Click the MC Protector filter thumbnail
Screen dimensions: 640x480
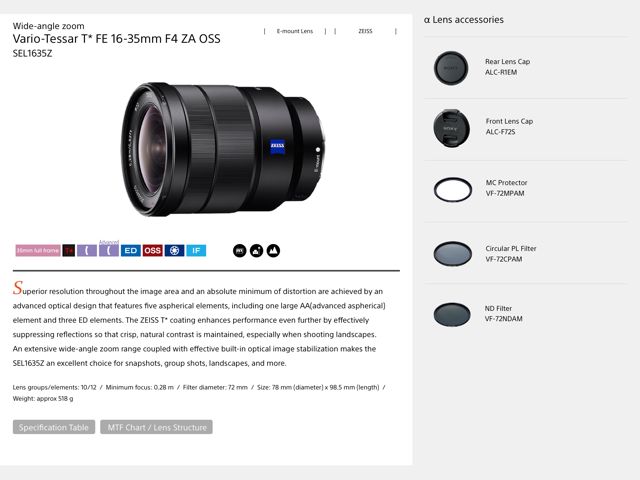pos(453,190)
